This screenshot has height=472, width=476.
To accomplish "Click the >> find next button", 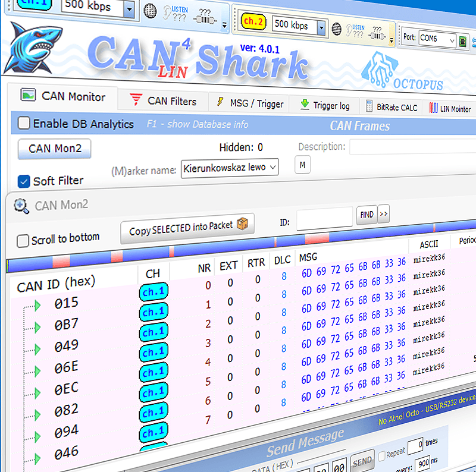I will click(383, 214).
